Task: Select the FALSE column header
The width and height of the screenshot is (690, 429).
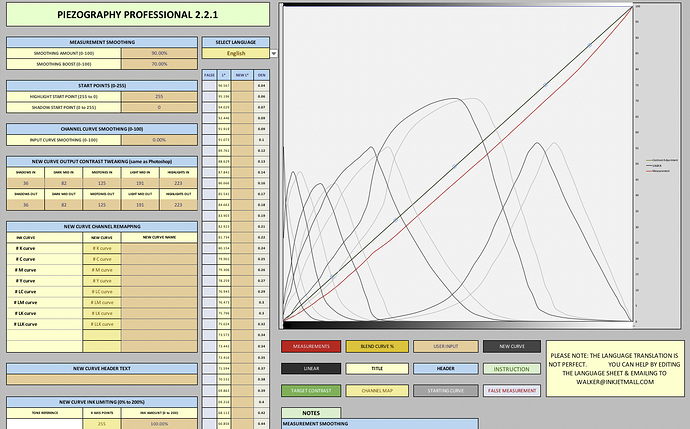Action: pyautogui.click(x=209, y=75)
